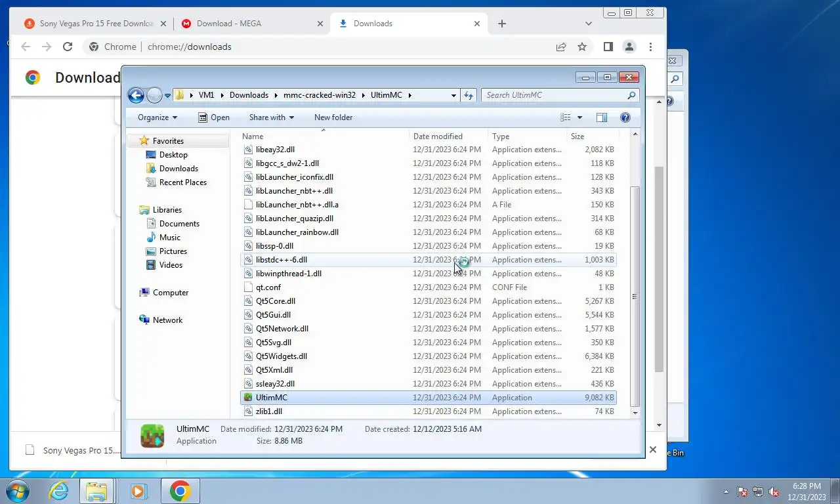Open the view options dropdown arrow

click(x=579, y=117)
